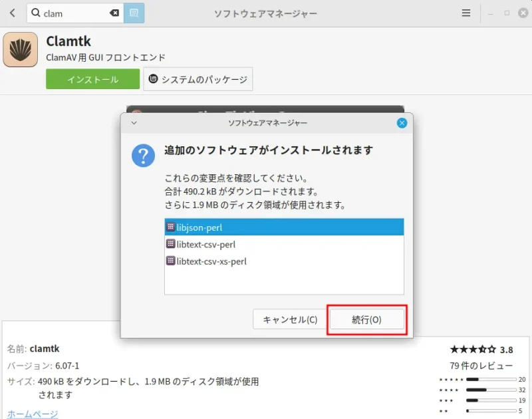The image size is (532, 419).
Task: Click the dialog heading 追加のソフトウェアがインストールされます
Action: [x=269, y=150]
